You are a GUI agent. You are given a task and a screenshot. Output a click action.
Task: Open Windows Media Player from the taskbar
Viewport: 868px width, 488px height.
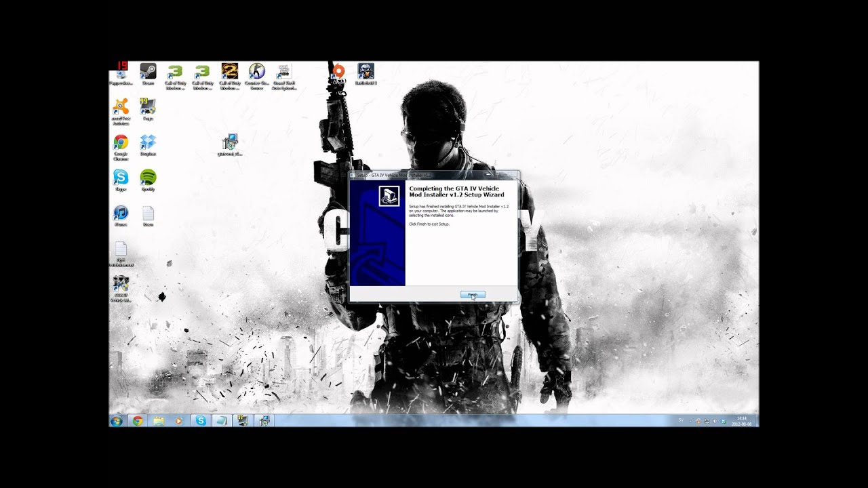(x=179, y=421)
